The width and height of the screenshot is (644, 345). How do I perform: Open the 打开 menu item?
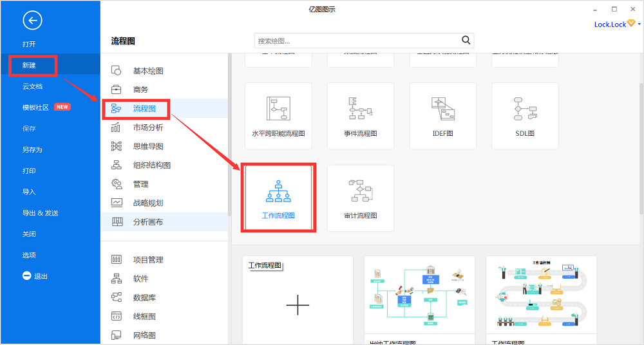click(29, 44)
